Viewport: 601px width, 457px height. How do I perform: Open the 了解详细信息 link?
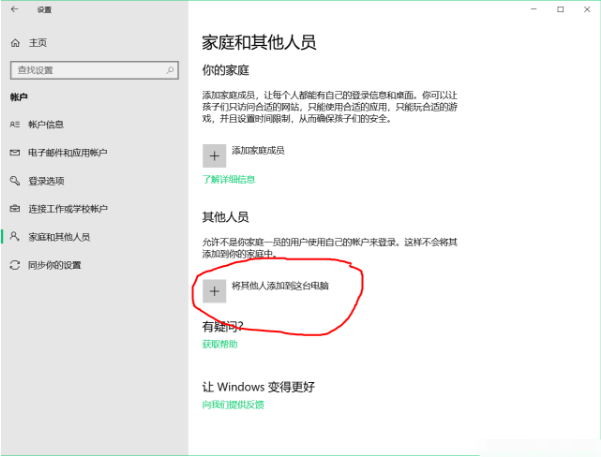(x=229, y=180)
